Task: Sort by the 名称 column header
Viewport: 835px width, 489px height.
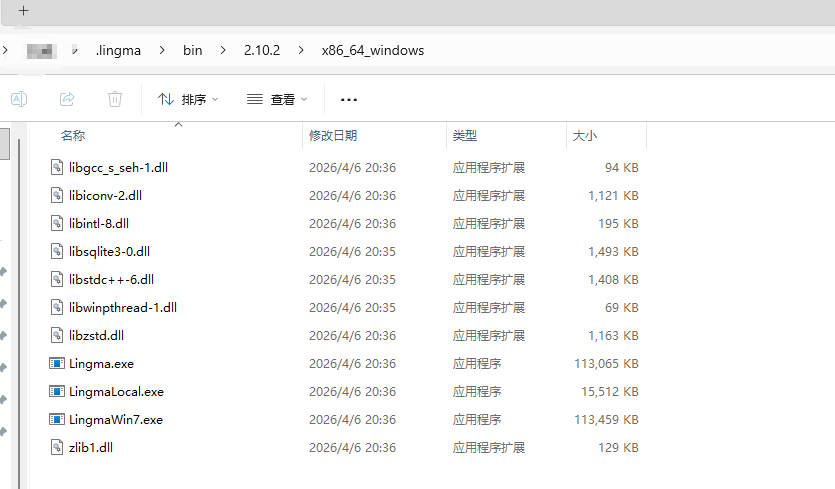Action: point(73,135)
